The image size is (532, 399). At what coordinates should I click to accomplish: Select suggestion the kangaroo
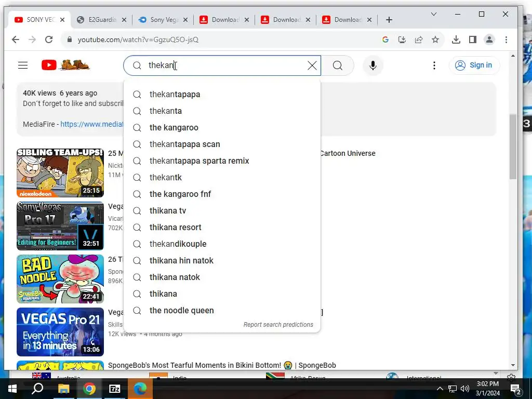coord(222,128)
